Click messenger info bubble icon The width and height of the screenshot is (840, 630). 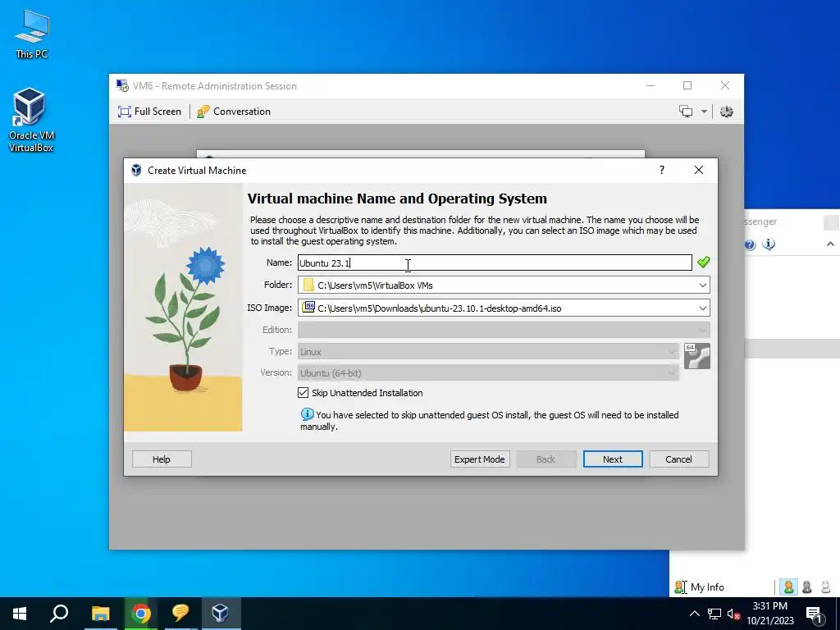(x=769, y=244)
